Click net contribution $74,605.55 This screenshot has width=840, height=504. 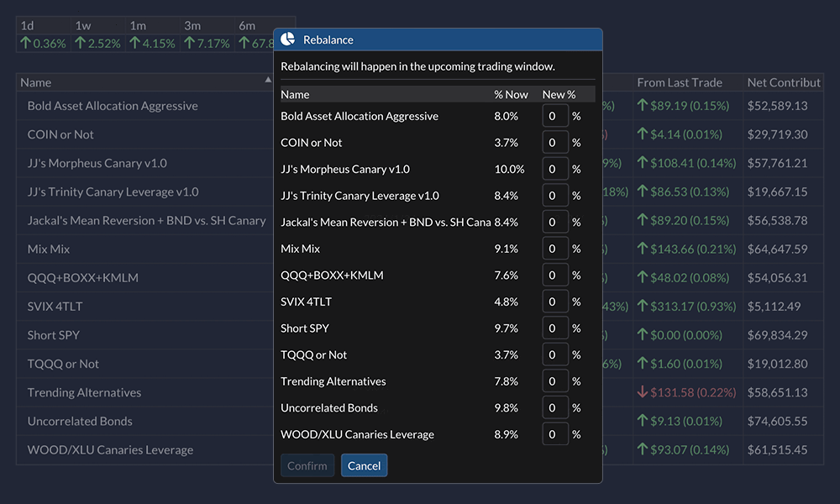pyautogui.click(x=777, y=421)
